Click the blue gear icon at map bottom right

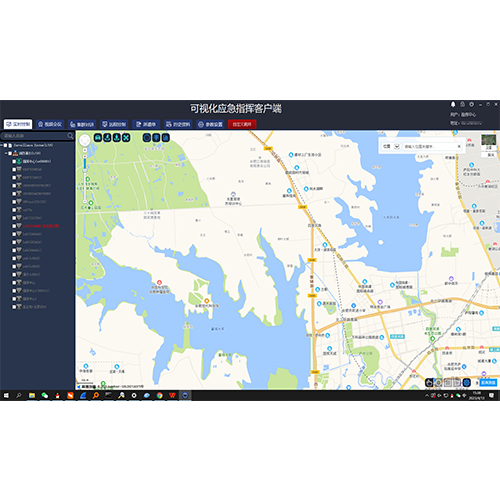[x=467, y=383]
